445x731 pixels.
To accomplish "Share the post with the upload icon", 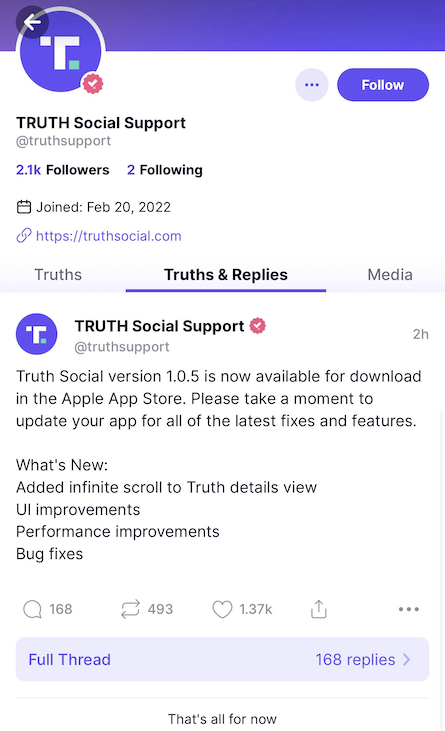I will pyautogui.click(x=319, y=609).
